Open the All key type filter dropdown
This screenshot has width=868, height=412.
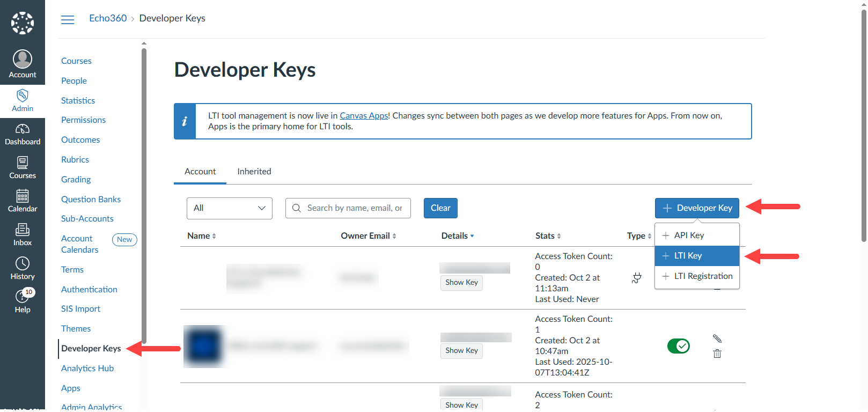(230, 208)
